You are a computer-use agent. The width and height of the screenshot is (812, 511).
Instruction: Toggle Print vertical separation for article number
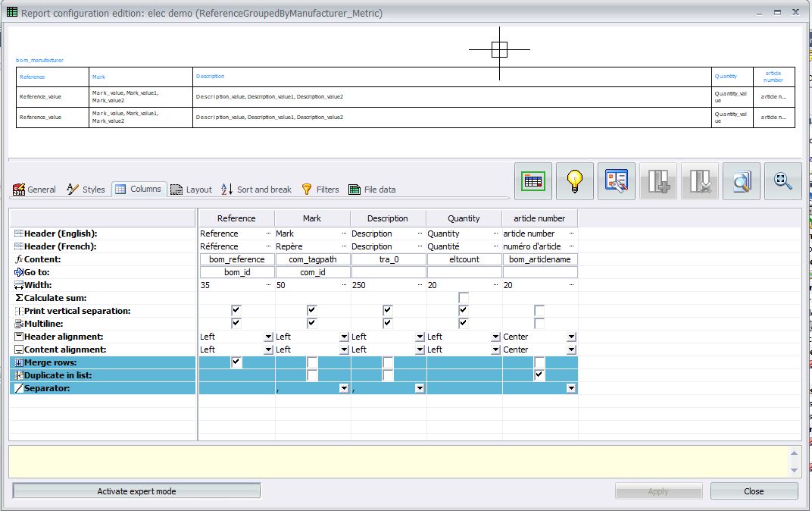pos(539,310)
